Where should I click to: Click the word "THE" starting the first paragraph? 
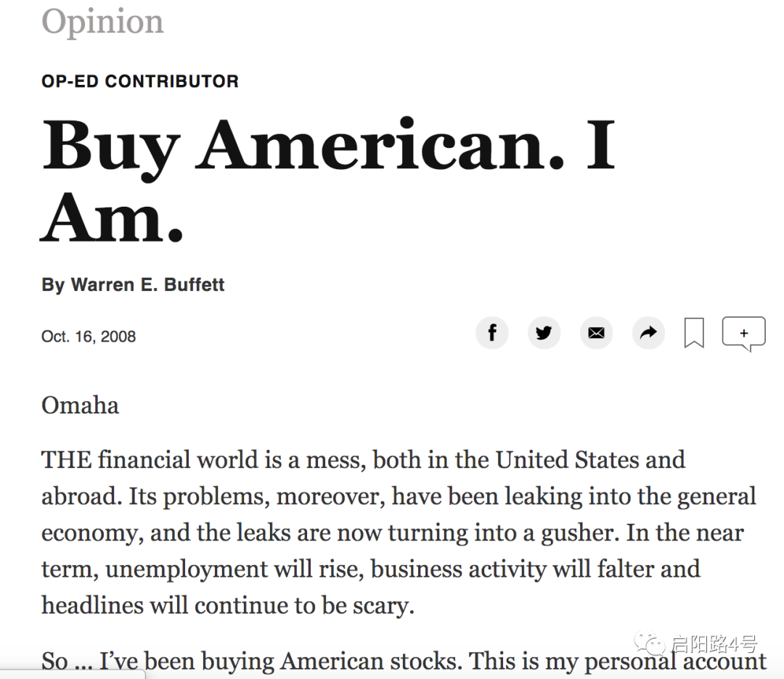66,460
